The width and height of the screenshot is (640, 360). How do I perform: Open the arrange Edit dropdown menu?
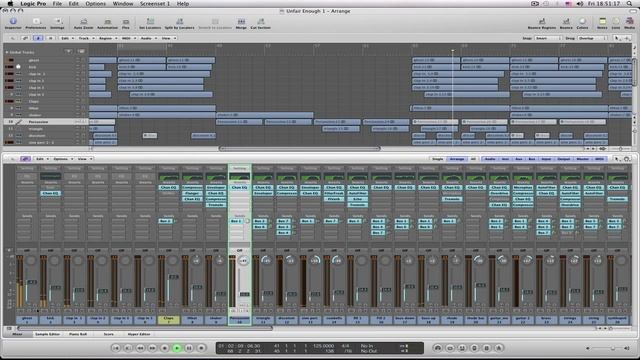click(67, 38)
